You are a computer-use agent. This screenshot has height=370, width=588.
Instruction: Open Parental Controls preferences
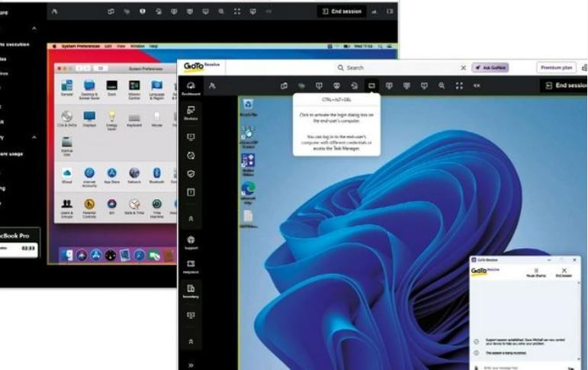pyautogui.click(x=89, y=208)
